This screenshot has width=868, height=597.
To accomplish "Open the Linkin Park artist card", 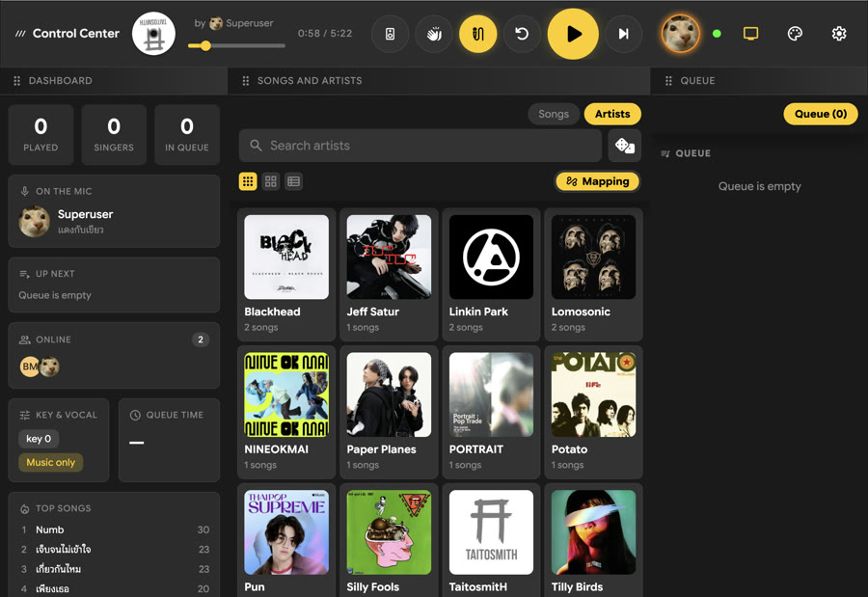I will tap(491, 275).
